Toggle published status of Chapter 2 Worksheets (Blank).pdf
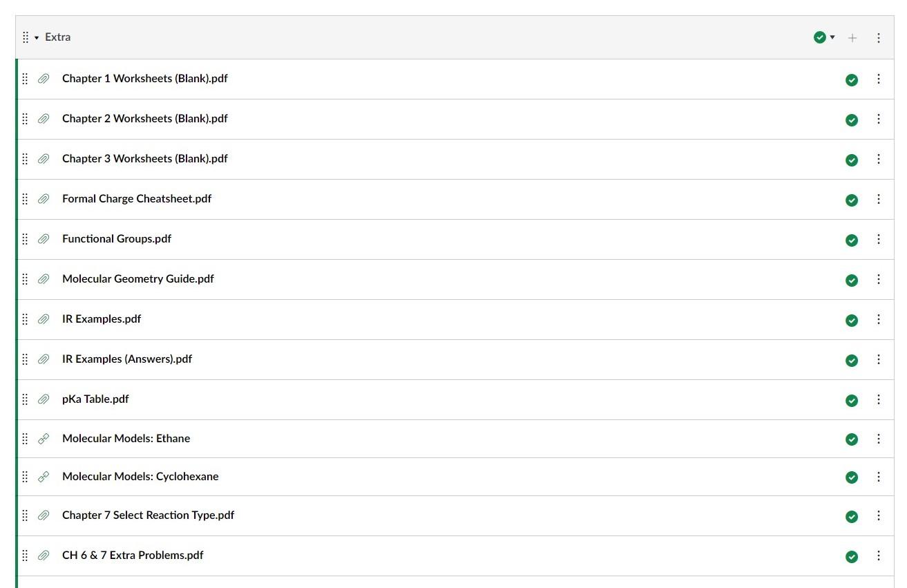The image size is (907, 588). click(x=852, y=120)
